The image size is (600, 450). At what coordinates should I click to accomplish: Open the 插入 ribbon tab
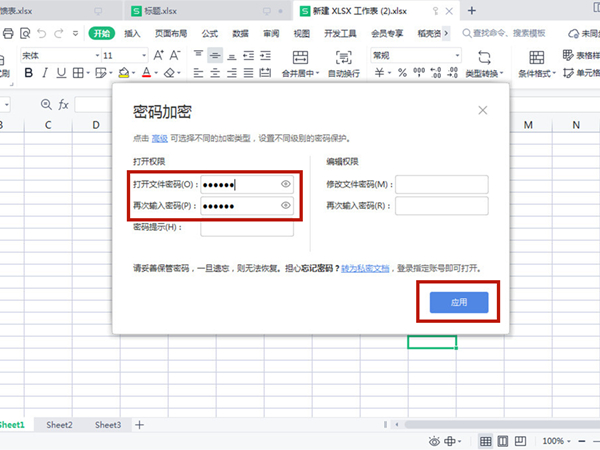[133, 33]
